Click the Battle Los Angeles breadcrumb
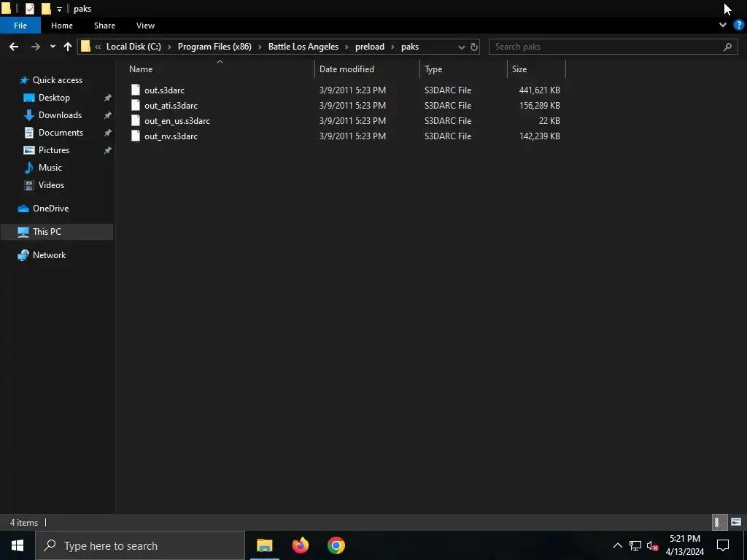 [x=303, y=47]
